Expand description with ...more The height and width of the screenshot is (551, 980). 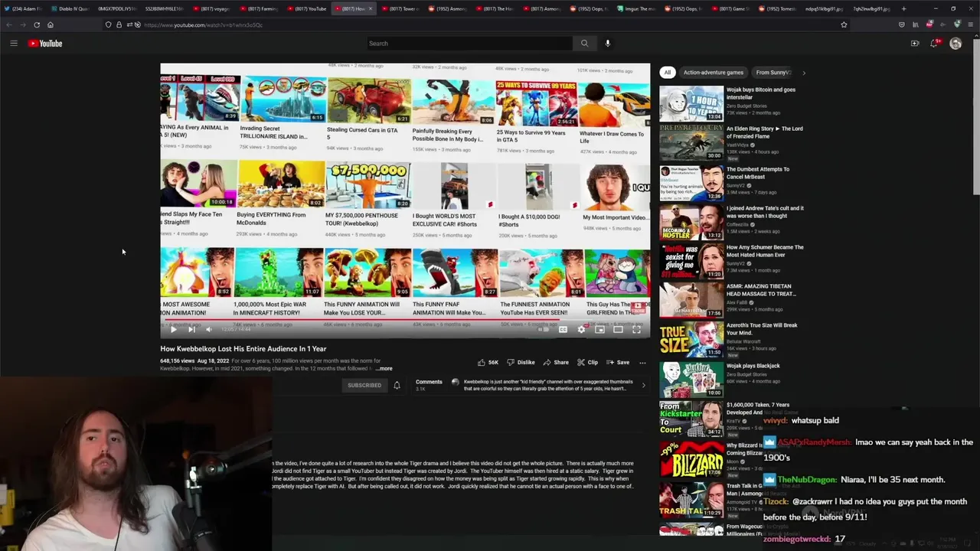click(x=384, y=369)
